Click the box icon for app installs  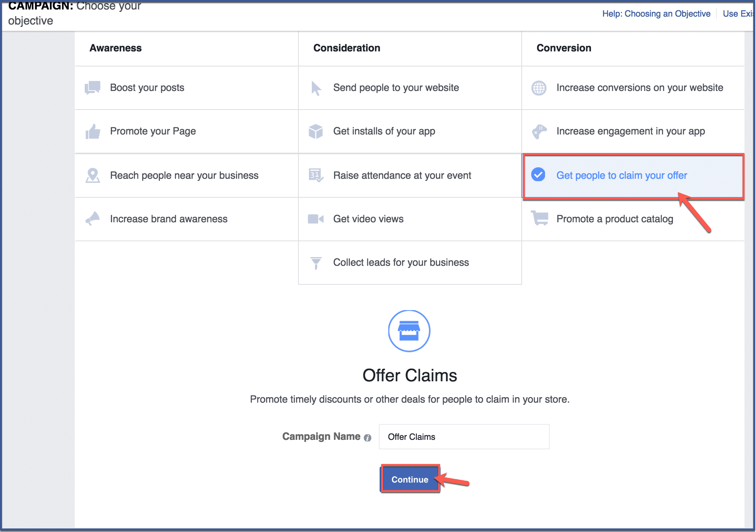(x=316, y=131)
